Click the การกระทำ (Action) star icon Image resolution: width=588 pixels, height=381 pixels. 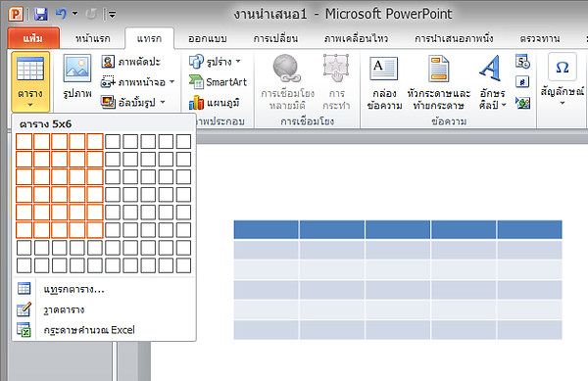coord(336,69)
